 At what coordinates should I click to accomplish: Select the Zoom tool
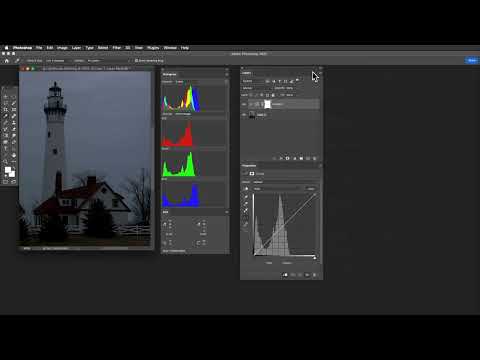6,162
